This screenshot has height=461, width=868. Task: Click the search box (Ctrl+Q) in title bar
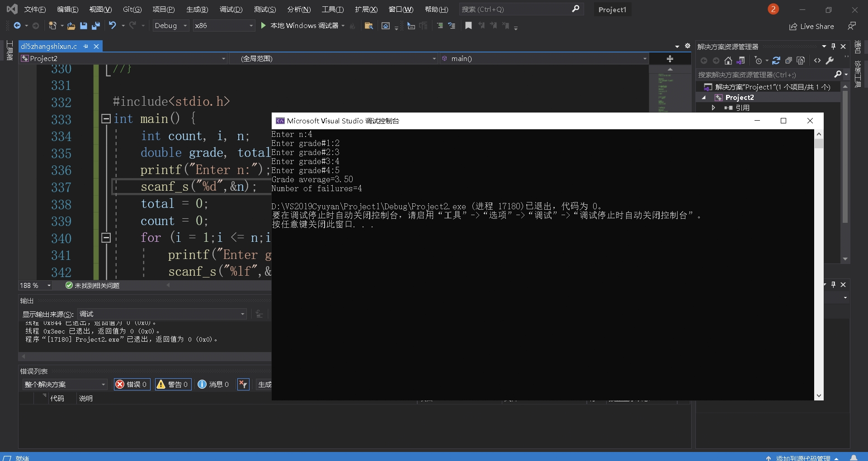[521, 9]
